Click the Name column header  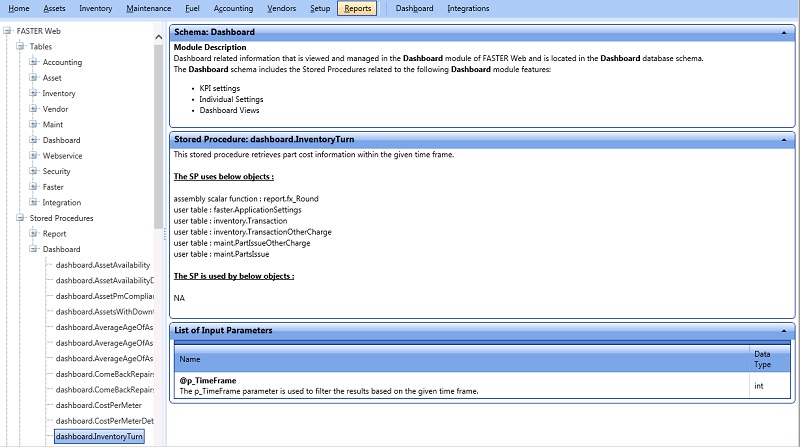461,359
